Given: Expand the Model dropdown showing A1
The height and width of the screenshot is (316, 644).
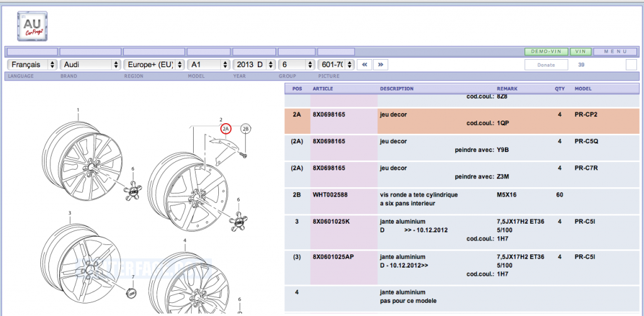Looking at the screenshot, I should [x=208, y=64].
